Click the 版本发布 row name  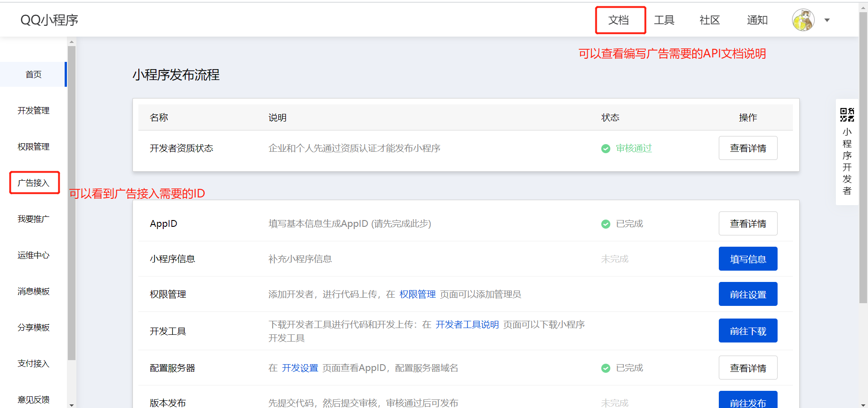168,403
